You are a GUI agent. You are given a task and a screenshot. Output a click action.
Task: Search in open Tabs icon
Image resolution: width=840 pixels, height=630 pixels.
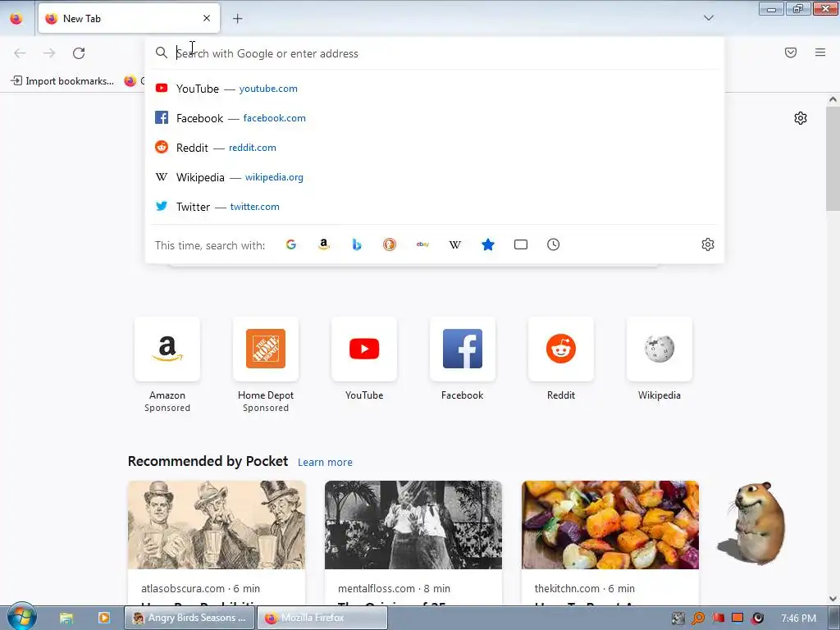click(521, 244)
